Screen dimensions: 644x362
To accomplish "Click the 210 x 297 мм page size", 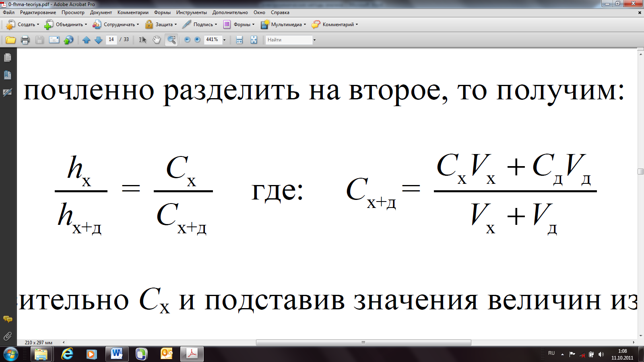I will pyautogui.click(x=39, y=343).
